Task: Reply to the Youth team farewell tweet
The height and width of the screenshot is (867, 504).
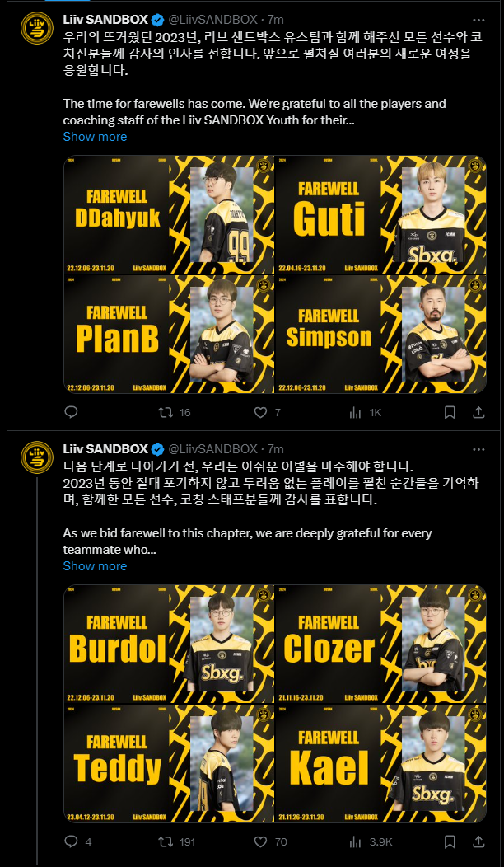Action: [x=71, y=413]
